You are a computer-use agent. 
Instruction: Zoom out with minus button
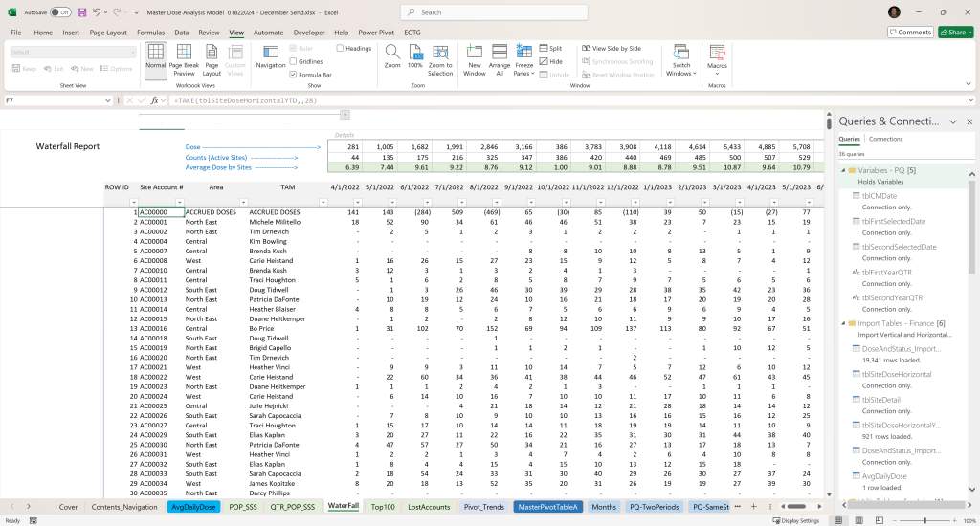tap(895, 520)
